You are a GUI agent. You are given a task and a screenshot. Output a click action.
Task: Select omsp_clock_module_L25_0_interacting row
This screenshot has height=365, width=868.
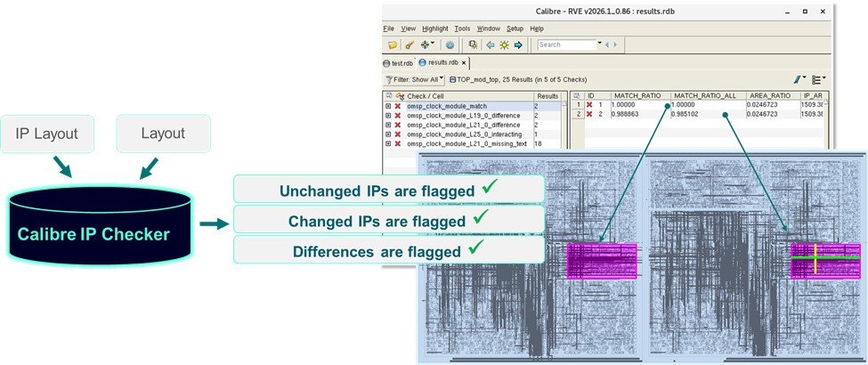point(472,134)
